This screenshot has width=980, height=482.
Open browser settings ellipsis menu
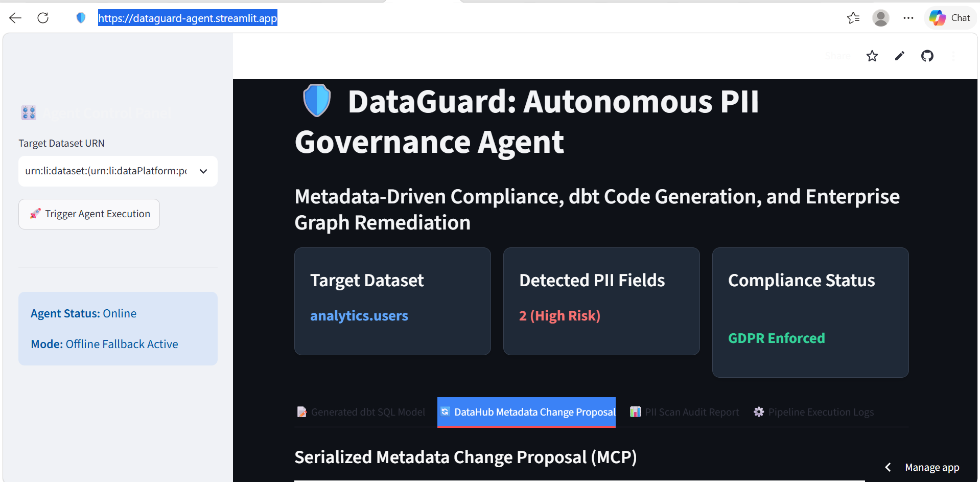(x=908, y=18)
